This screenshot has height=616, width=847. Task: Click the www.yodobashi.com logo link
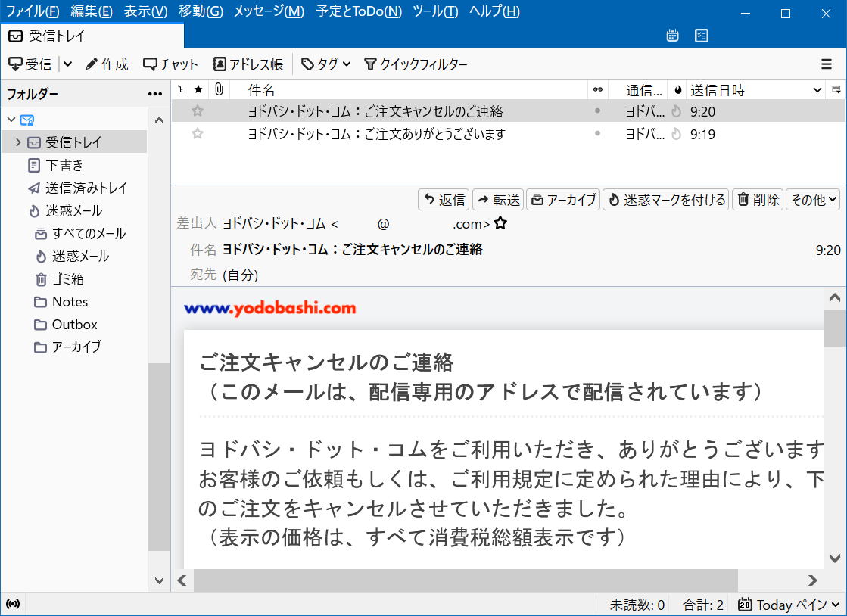pyautogui.click(x=270, y=308)
